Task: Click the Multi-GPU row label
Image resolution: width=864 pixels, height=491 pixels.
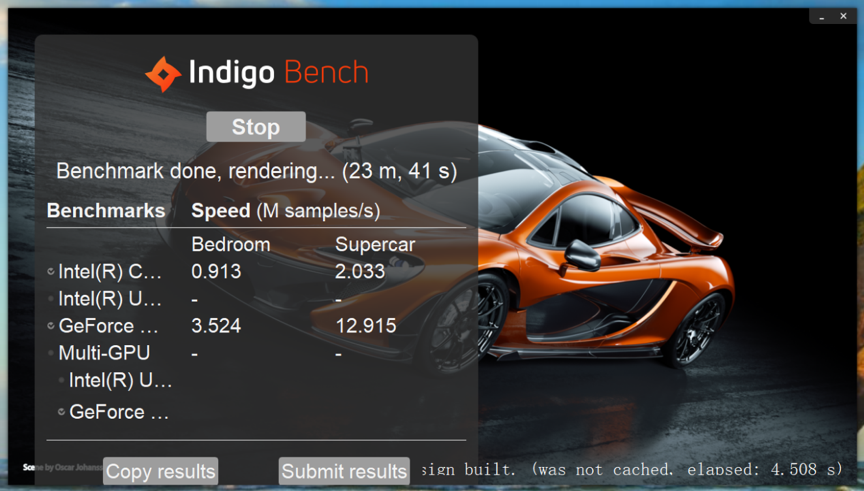Action: click(104, 353)
